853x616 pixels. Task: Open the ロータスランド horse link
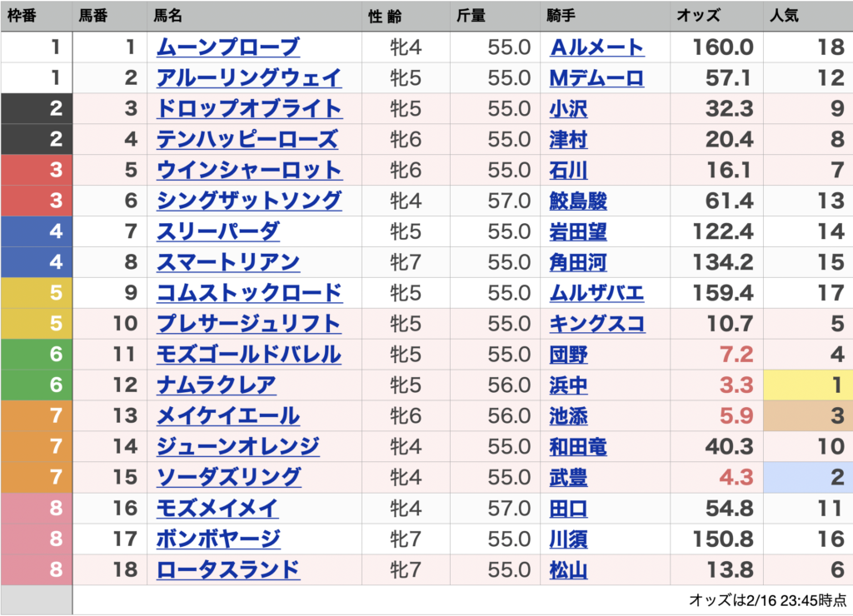click(227, 570)
